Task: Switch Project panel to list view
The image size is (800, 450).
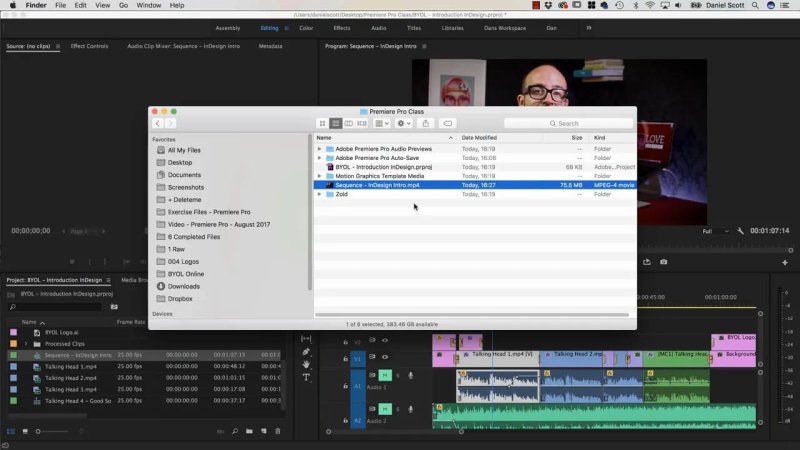Action: pyautogui.click(x=11, y=432)
